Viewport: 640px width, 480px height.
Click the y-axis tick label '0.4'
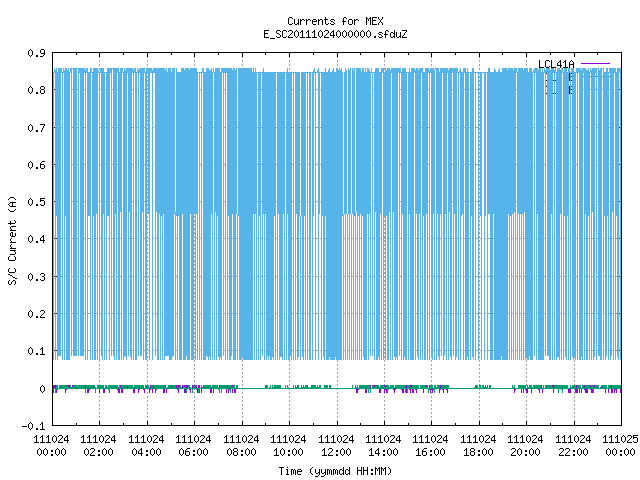(37, 239)
